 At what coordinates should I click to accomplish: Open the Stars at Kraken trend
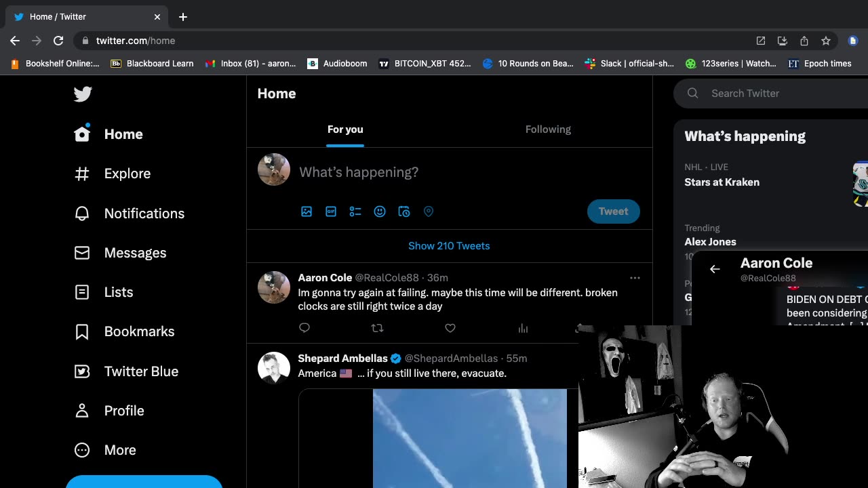click(722, 182)
